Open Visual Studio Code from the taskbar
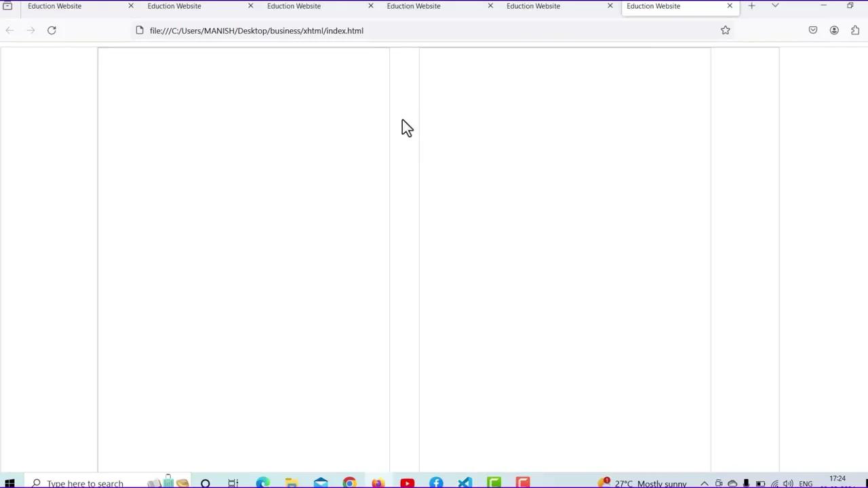868x488 pixels. point(465,483)
